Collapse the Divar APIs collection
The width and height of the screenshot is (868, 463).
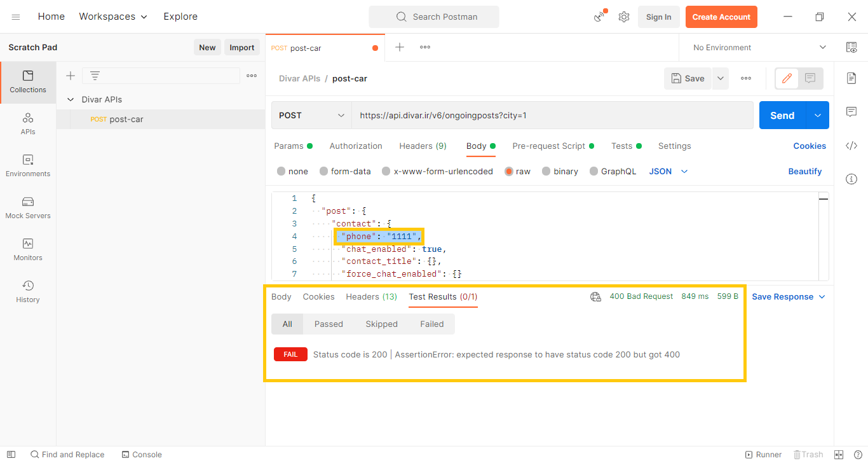pyautogui.click(x=71, y=99)
